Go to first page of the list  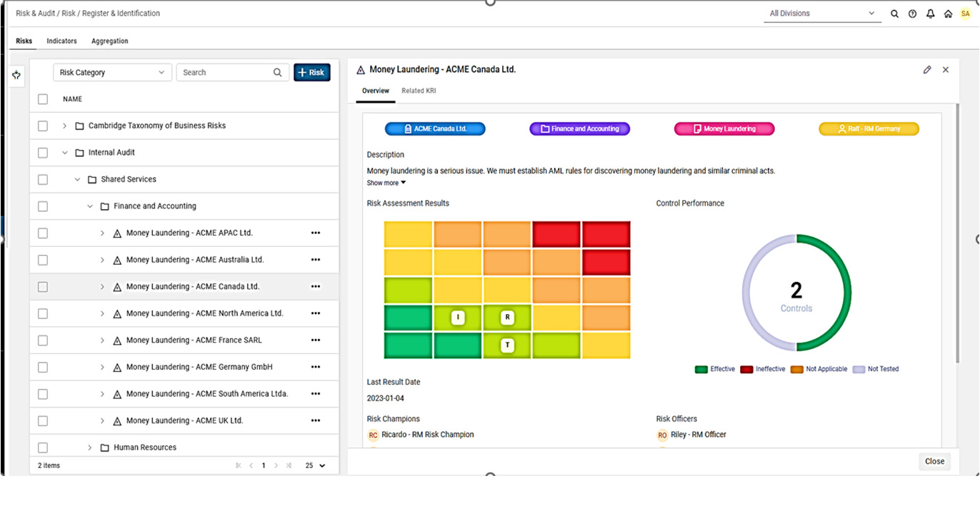point(238,465)
